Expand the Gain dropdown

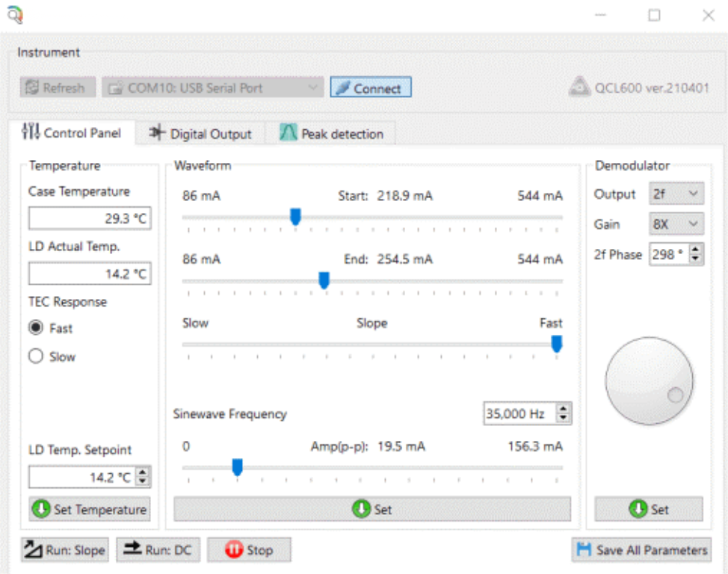[x=676, y=223]
